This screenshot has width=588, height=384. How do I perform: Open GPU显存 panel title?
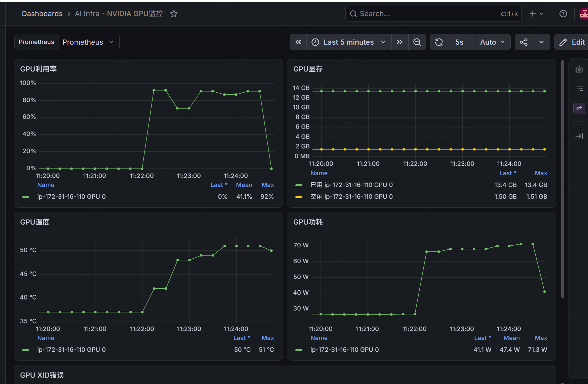tap(308, 69)
